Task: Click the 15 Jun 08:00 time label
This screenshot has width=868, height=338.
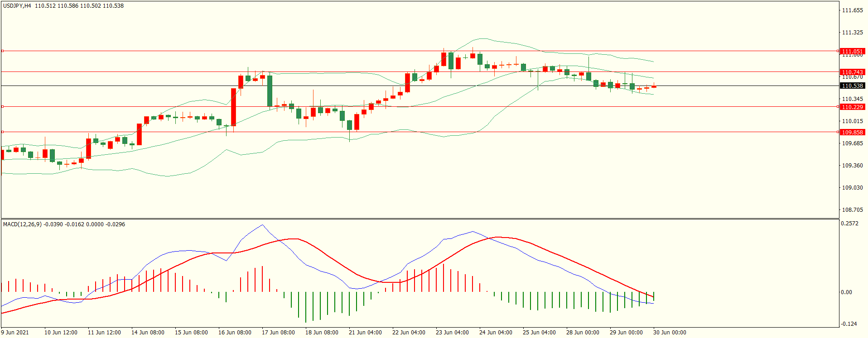Action: click(191, 333)
